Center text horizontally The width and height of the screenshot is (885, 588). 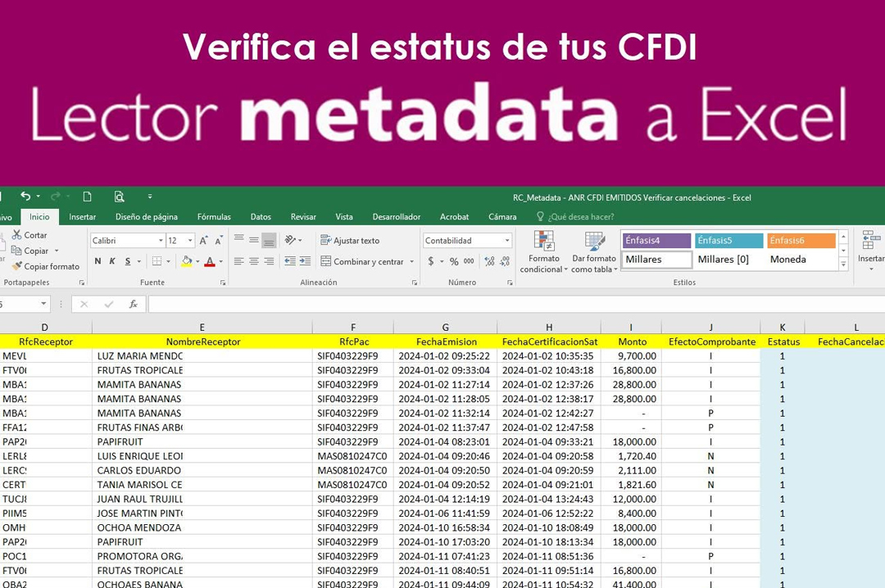tap(254, 261)
